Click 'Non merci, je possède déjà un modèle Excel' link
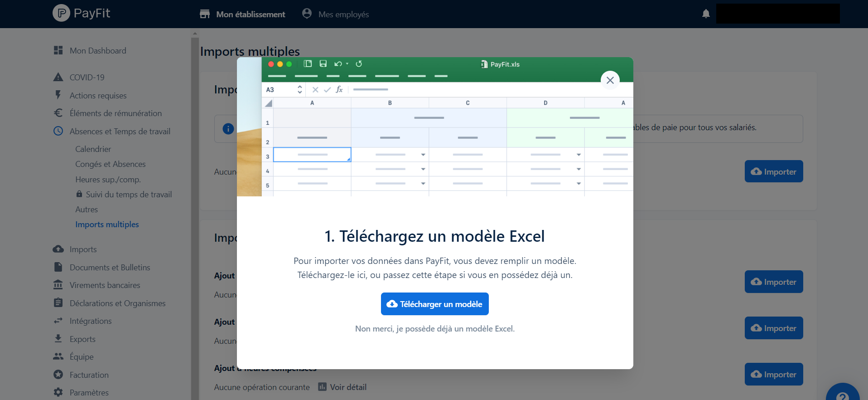This screenshot has width=868, height=400. tap(435, 328)
